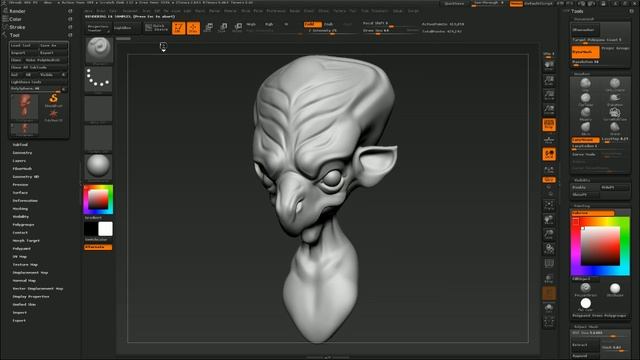Expand the FiberMesh subpalette
640x360 pixels.
pos(22,169)
